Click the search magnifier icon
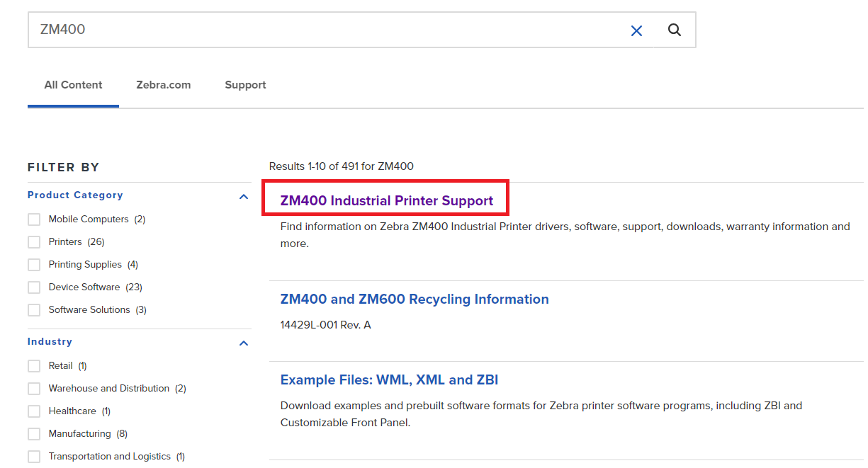Image resolution: width=868 pixels, height=468 pixels. click(674, 30)
